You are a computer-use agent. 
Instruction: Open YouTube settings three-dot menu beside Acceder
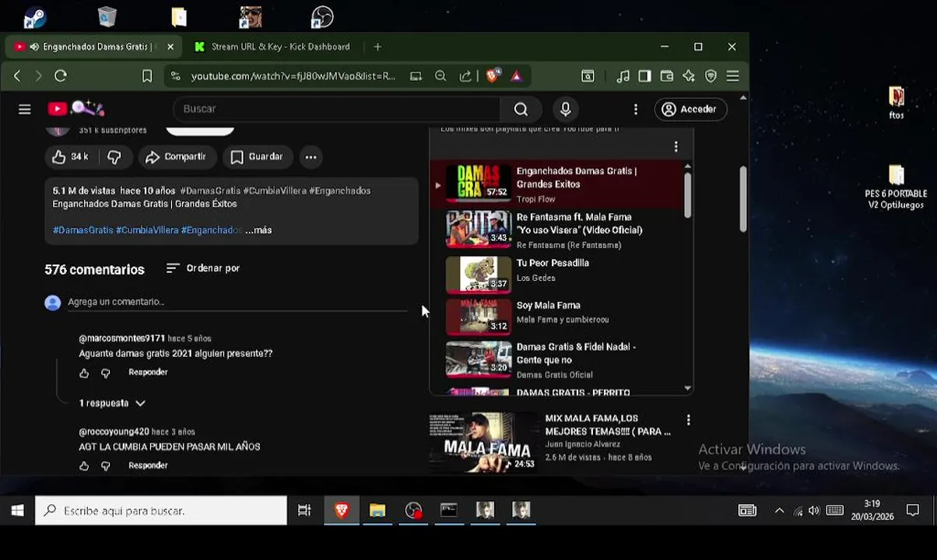(636, 110)
